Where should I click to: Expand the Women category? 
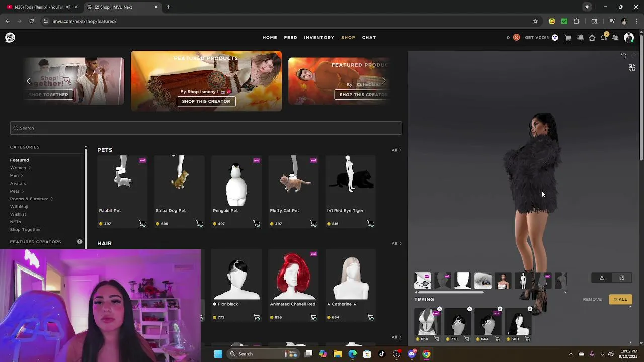coord(20,168)
